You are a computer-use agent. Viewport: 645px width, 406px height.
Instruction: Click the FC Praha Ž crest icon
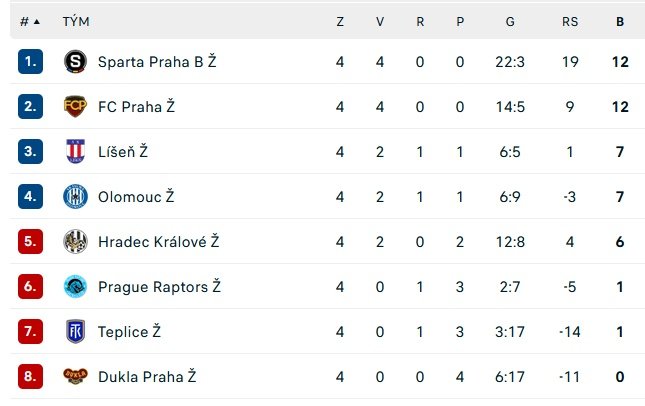(75, 106)
